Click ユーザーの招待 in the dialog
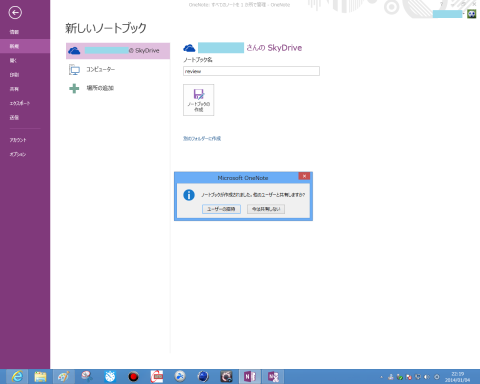The height and width of the screenshot is (384, 480). tap(221, 209)
